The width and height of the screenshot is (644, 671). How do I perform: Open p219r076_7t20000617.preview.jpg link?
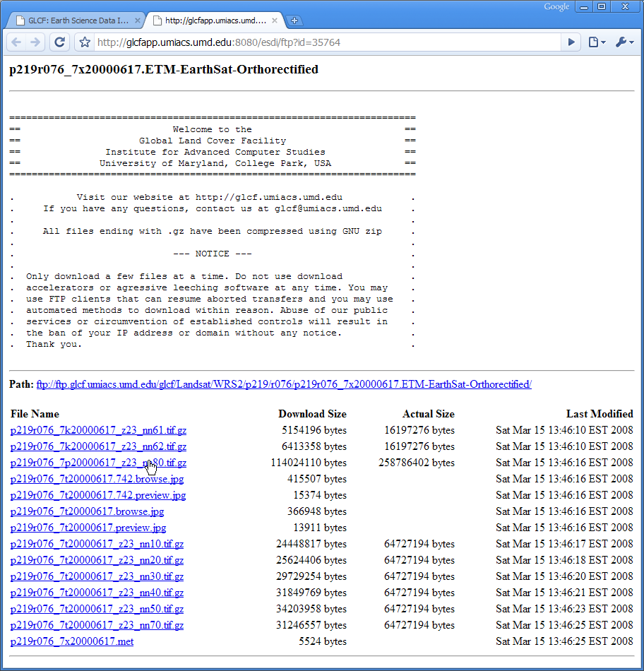[88, 528]
